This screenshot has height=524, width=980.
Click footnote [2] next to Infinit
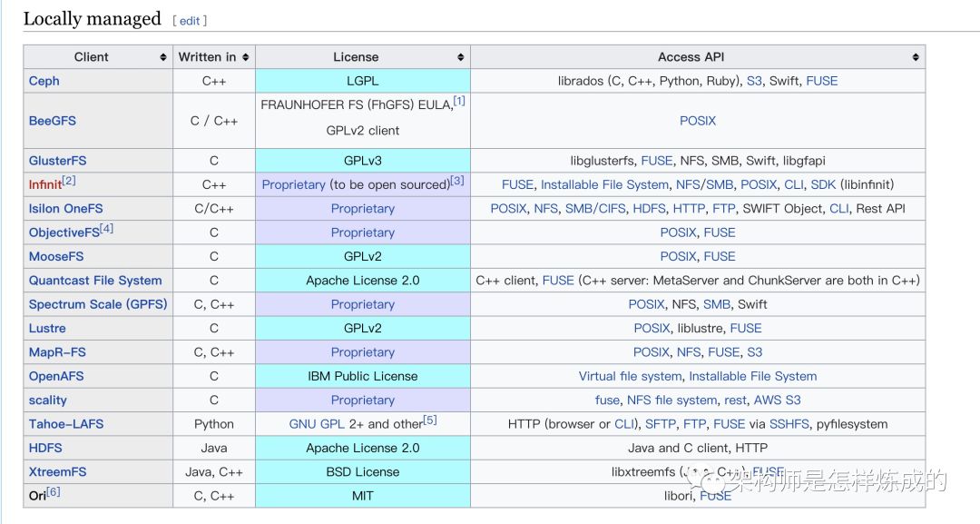pyautogui.click(x=69, y=180)
